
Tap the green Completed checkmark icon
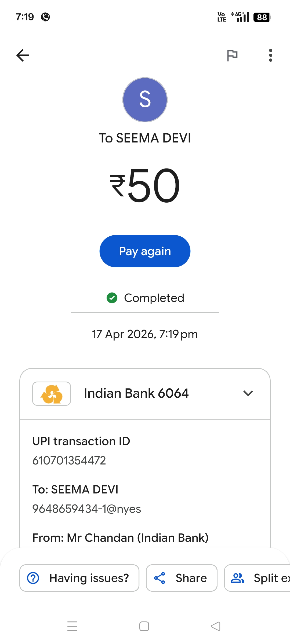coord(112,298)
